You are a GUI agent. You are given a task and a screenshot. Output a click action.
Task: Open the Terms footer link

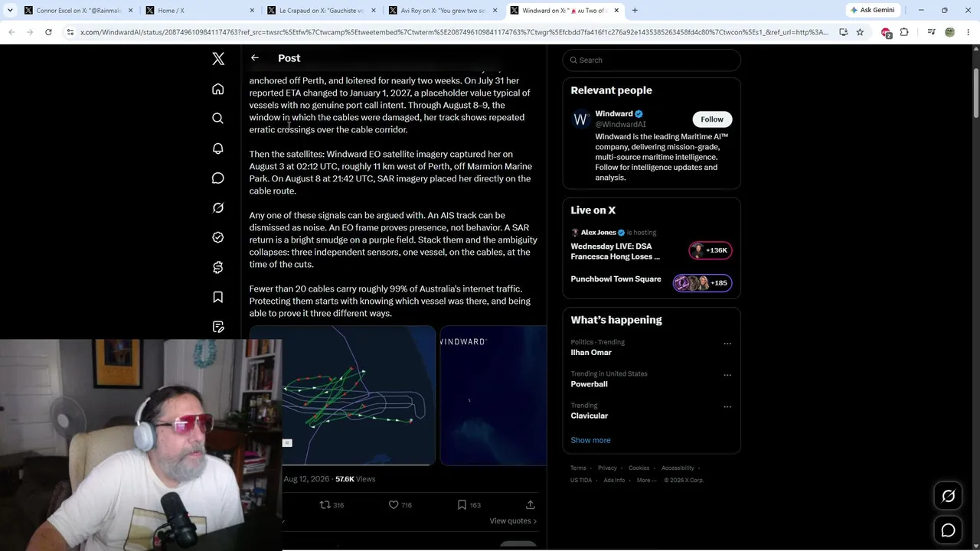coord(578,468)
